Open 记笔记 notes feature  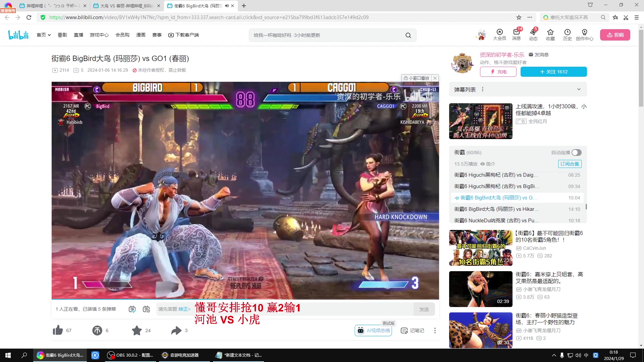tap(413, 330)
